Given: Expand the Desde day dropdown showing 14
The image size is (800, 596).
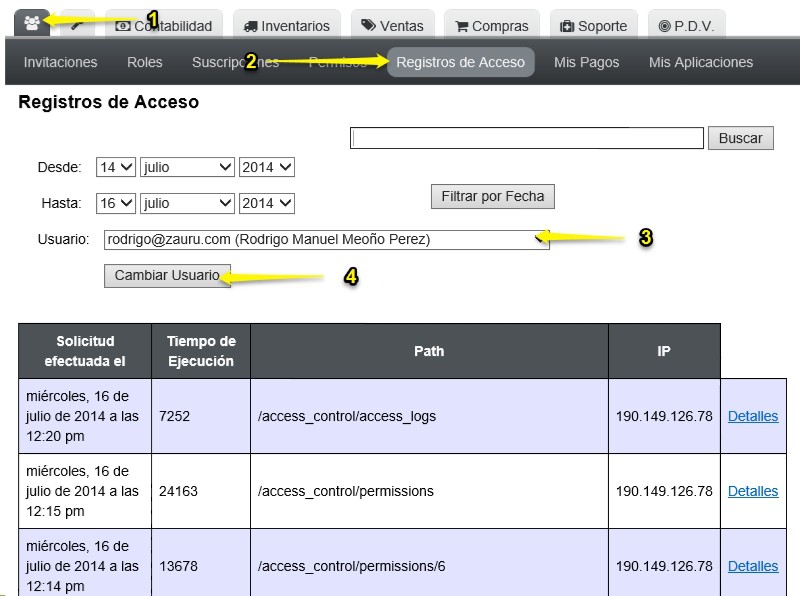Looking at the screenshot, I should 116,167.
